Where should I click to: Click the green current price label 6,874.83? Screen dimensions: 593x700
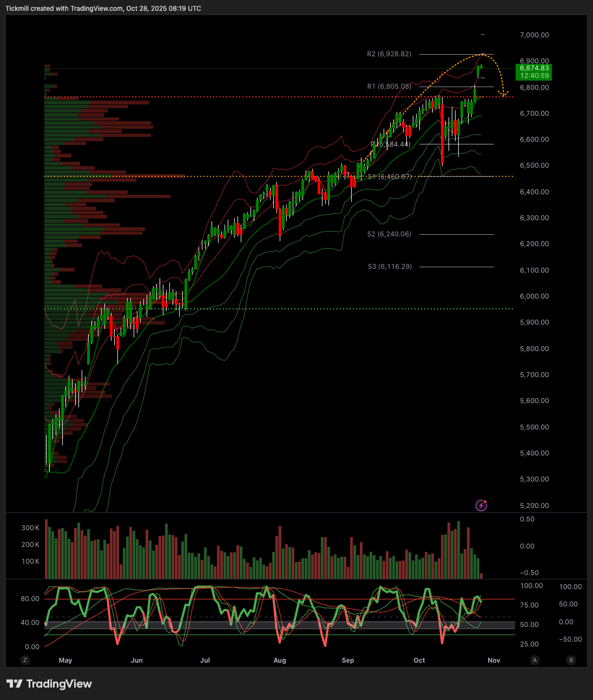point(534,68)
